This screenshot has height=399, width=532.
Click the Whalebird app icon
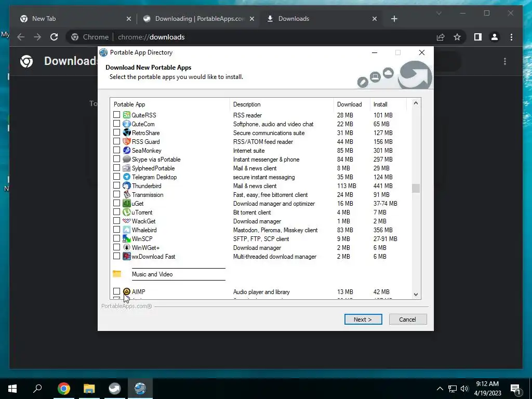pyautogui.click(x=127, y=230)
